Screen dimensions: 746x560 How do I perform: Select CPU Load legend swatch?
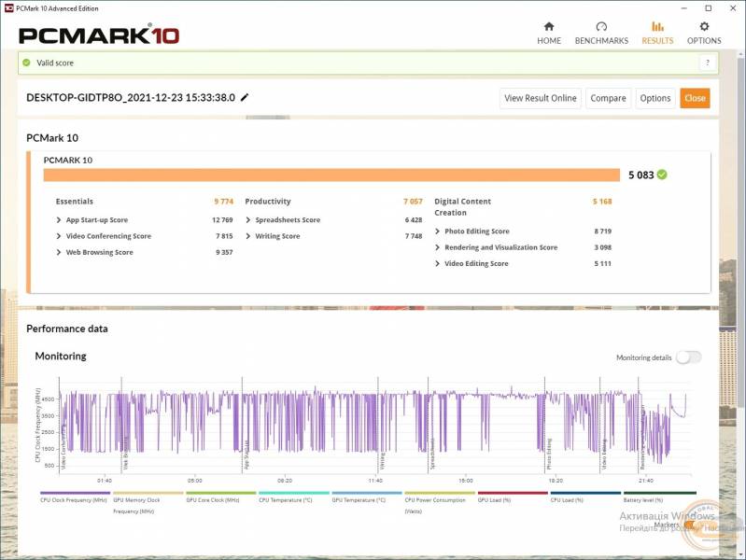click(585, 493)
